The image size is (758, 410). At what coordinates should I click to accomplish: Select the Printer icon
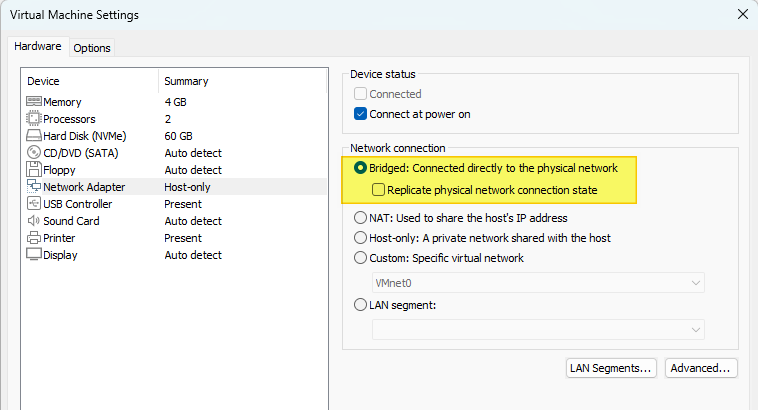[x=33, y=237]
